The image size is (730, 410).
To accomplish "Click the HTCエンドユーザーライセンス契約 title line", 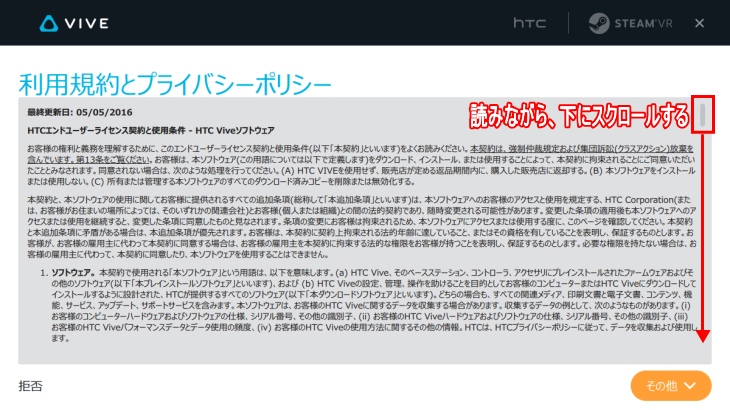I will coord(151,130).
